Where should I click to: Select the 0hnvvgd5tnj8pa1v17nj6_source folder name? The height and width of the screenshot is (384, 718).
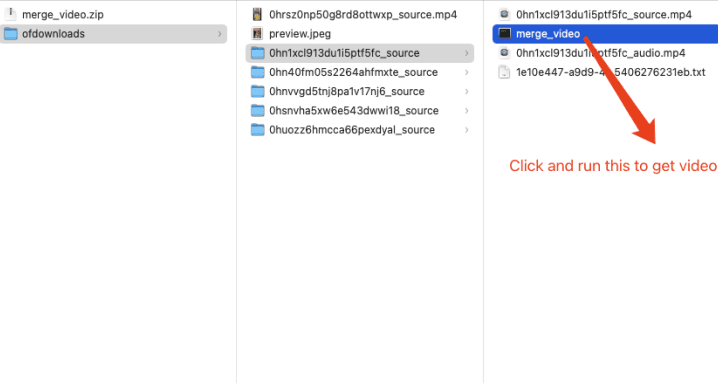point(347,92)
